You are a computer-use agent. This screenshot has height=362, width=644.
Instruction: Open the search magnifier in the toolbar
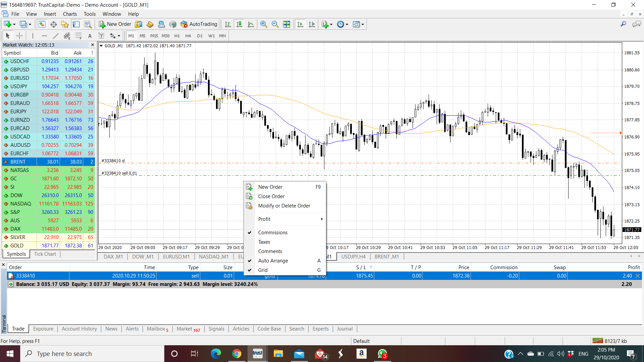click(623, 24)
